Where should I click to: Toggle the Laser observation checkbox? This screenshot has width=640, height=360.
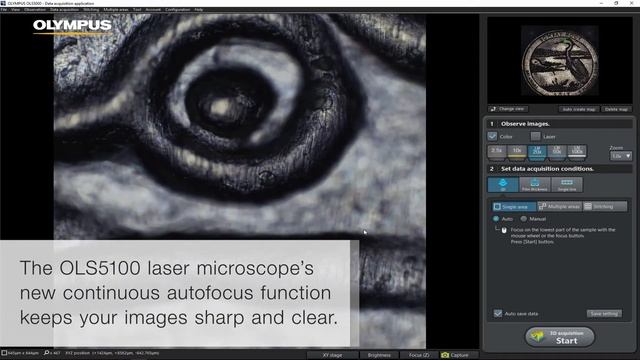tap(536, 136)
